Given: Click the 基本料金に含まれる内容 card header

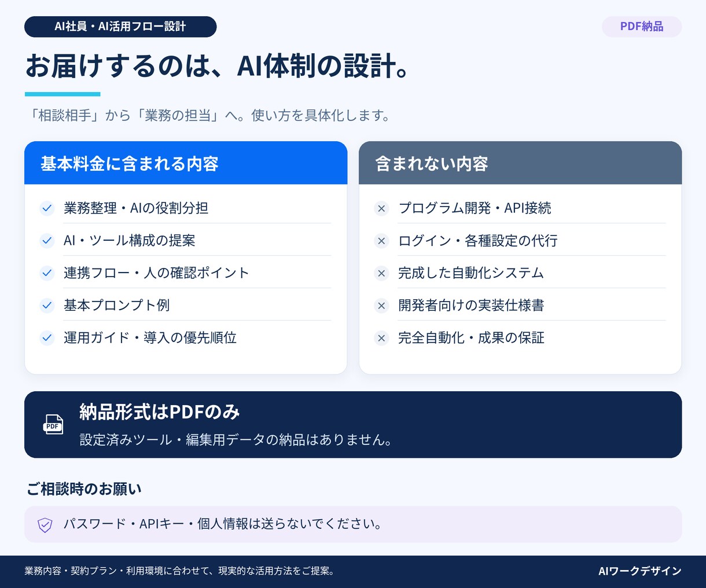Looking at the screenshot, I should pyautogui.click(x=186, y=163).
